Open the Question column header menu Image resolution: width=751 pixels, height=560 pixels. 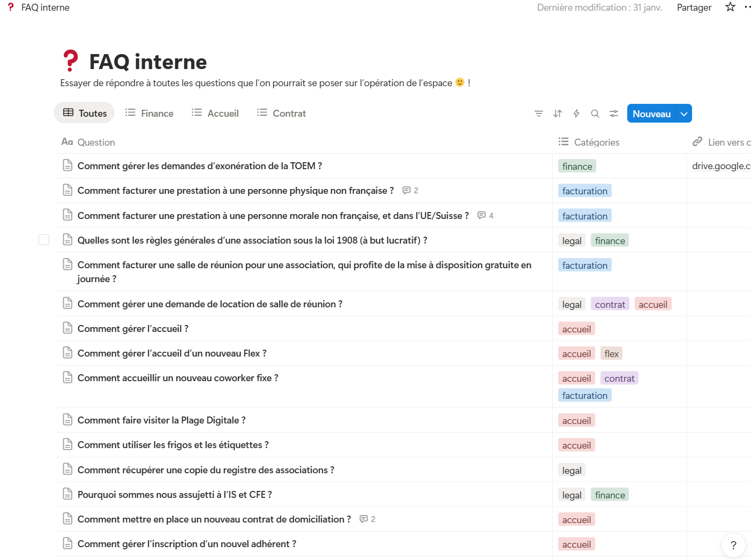click(96, 142)
